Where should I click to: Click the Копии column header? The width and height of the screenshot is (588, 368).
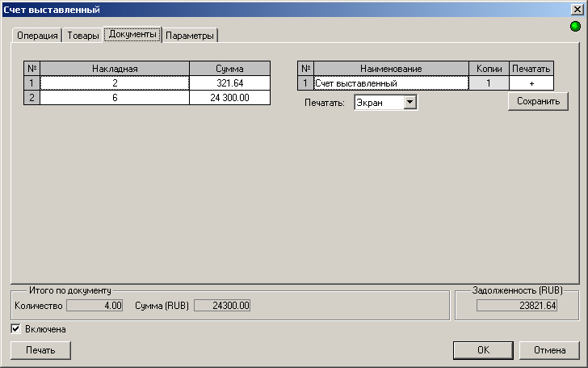click(489, 69)
